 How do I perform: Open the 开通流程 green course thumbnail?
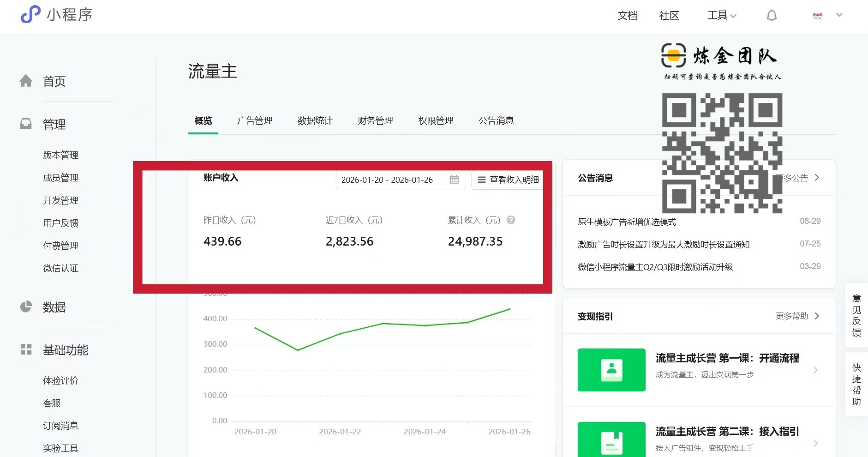[611, 370]
